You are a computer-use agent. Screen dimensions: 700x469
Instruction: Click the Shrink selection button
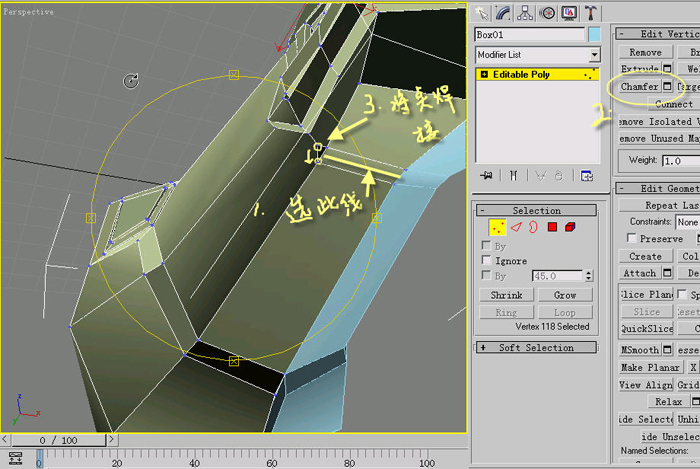pos(506,295)
